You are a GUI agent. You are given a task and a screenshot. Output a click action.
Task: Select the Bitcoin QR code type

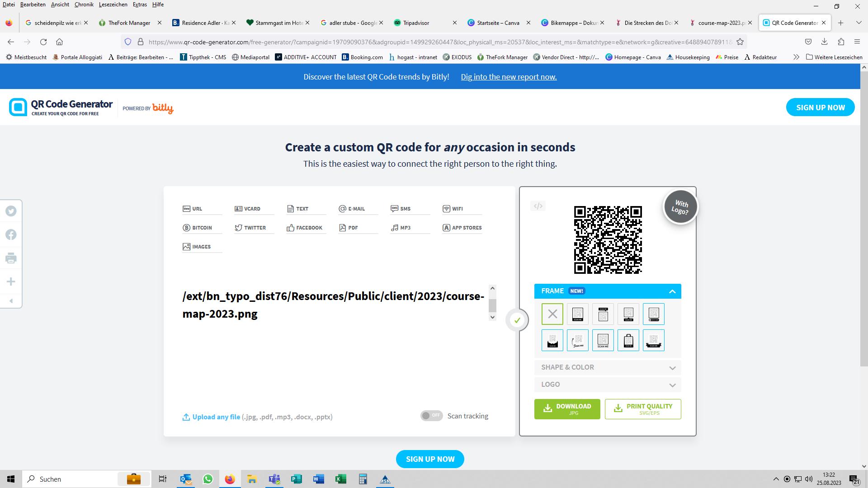pyautogui.click(x=198, y=228)
